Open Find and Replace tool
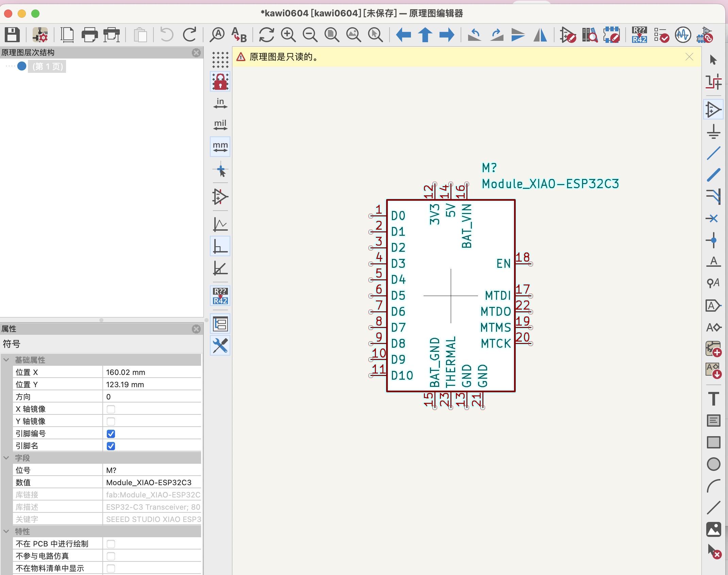 point(239,34)
